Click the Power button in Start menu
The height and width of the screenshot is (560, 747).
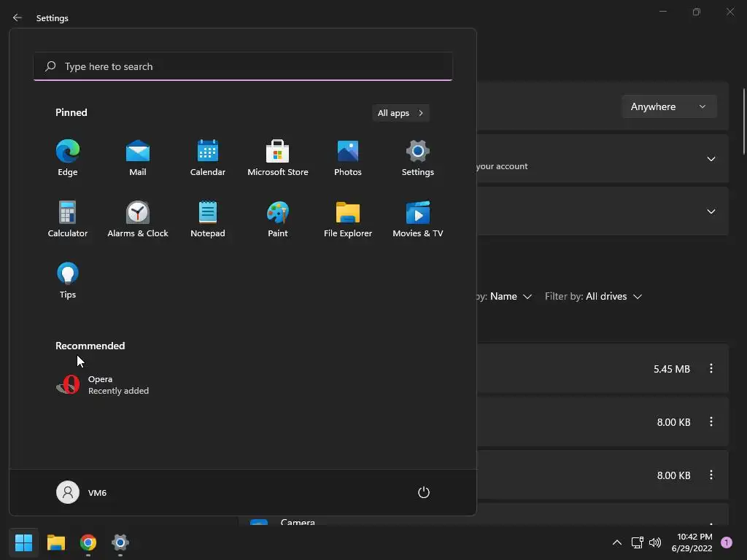[x=424, y=492]
